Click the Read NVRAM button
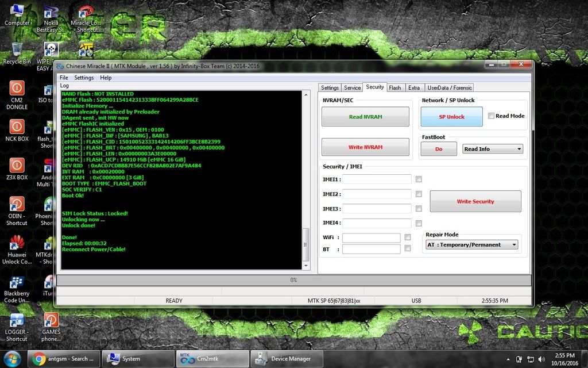This screenshot has width=588, height=368. click(x=365, y=117)
